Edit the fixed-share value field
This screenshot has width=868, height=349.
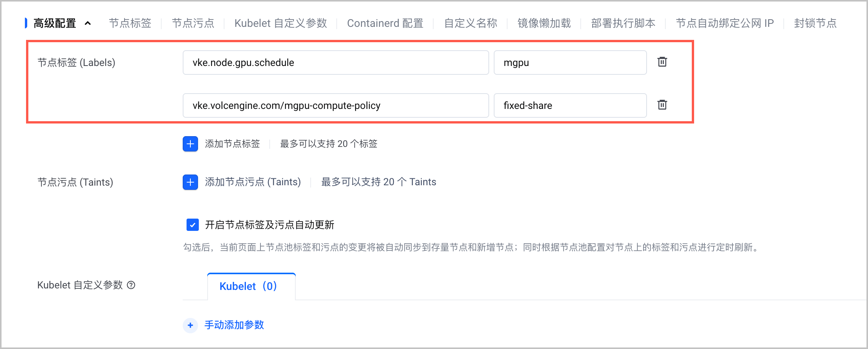pos(570,105)
